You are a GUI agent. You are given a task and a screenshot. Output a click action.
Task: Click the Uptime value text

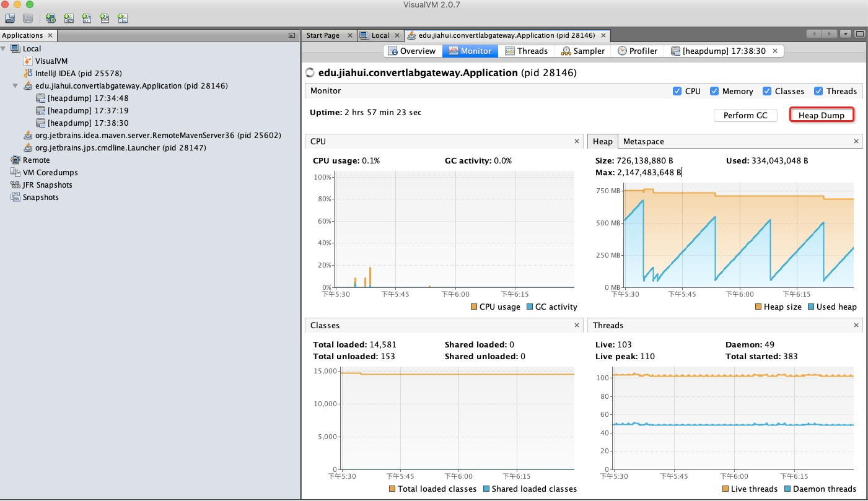(x=382, y=112)
